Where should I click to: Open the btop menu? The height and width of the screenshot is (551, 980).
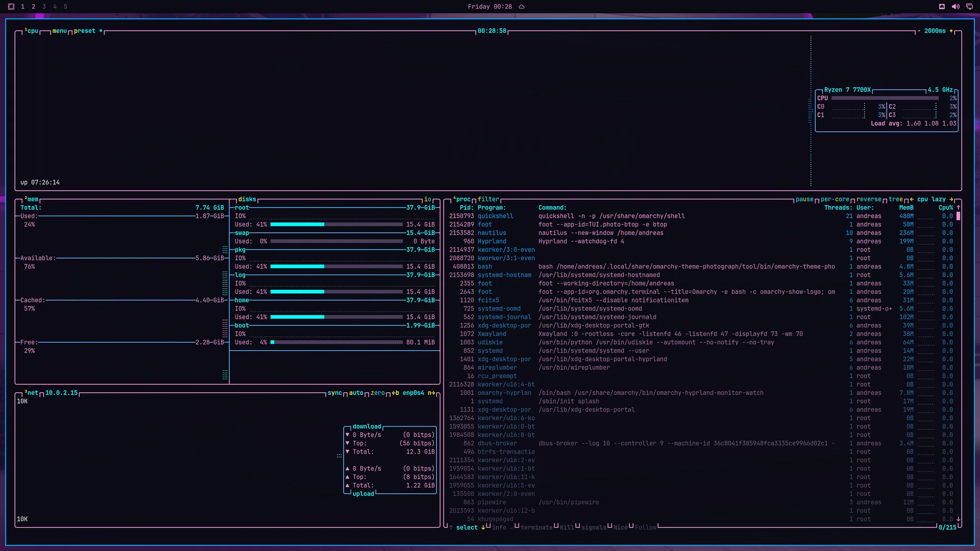[x=60, y=31]
